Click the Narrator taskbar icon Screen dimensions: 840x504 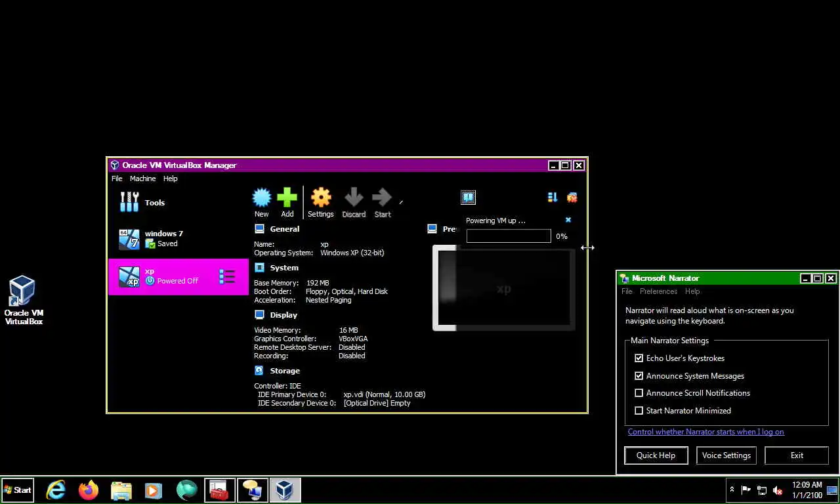[252, 490]
